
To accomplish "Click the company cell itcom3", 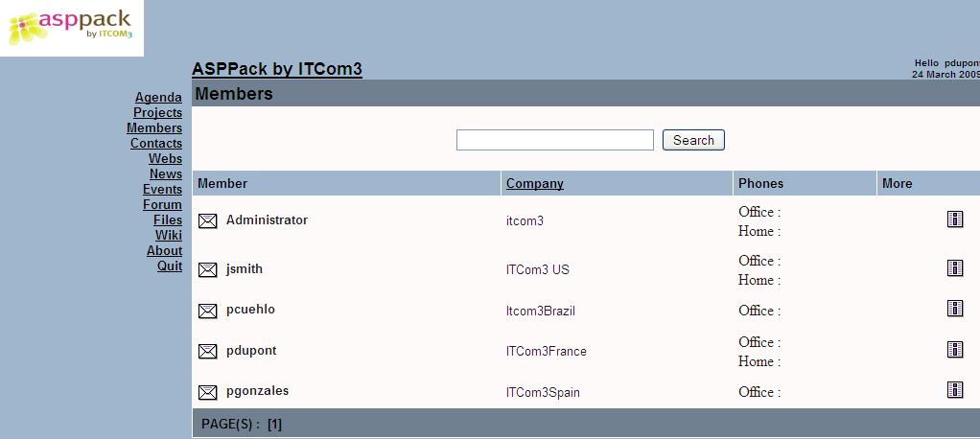I will (x=525, y=220).
